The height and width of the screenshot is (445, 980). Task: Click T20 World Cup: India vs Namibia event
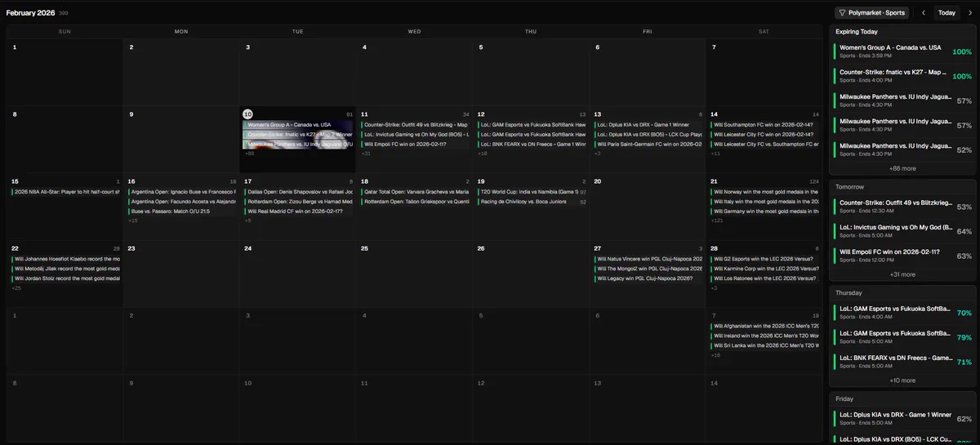[532, 192]
